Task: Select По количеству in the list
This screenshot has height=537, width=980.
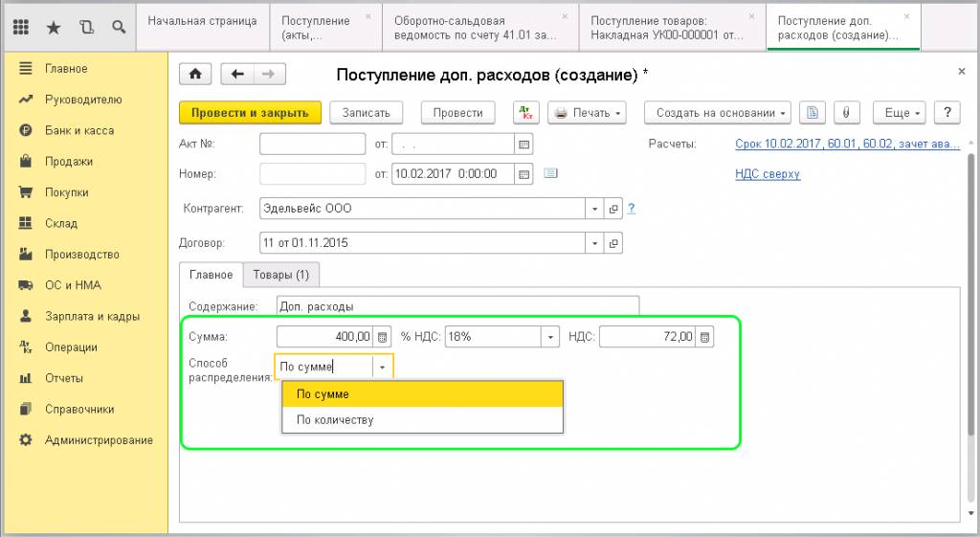Action: [x=422, y=420]
